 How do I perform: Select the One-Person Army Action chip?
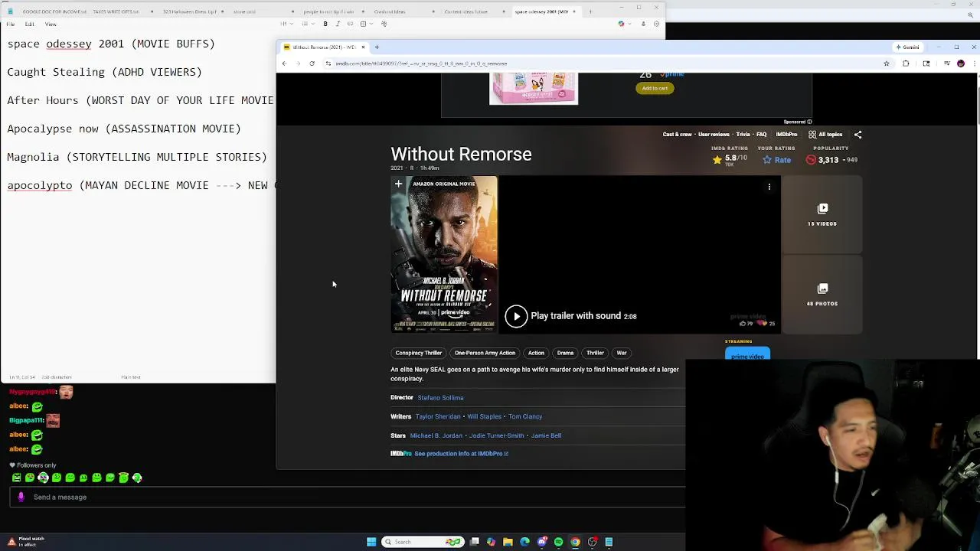485,353
